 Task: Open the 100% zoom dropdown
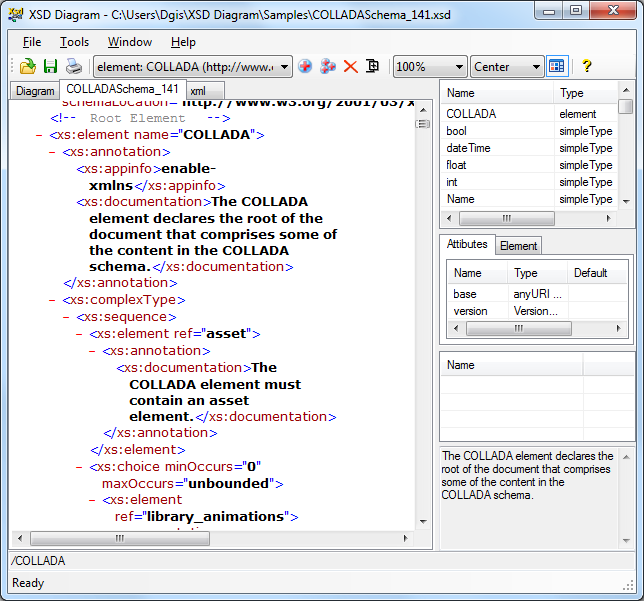click(x=459, y=67)
